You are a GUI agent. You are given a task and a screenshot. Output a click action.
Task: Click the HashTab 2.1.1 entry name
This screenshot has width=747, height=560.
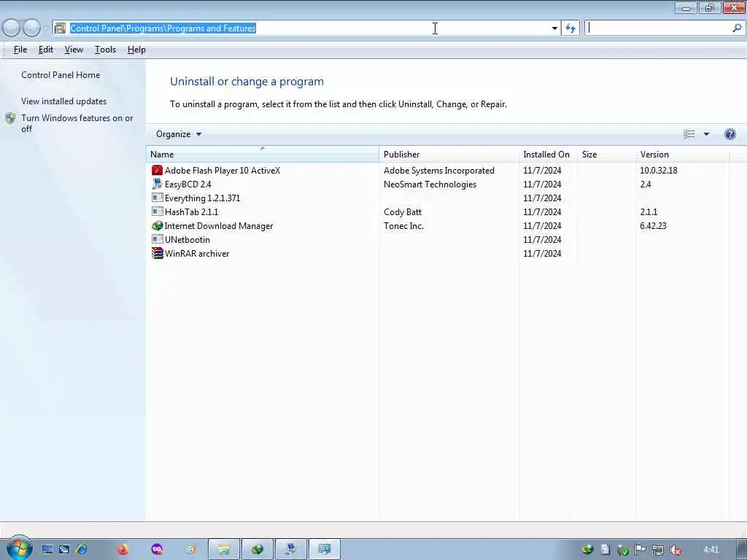192,212
